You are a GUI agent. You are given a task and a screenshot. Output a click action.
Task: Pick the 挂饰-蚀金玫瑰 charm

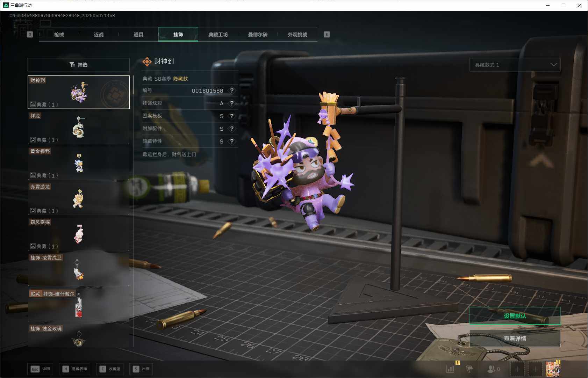(x=79, y=336)
